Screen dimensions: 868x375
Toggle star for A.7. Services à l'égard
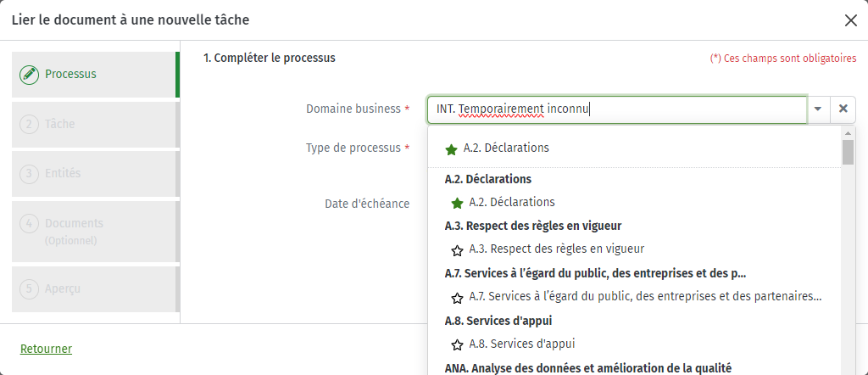[x=457, y=299]
